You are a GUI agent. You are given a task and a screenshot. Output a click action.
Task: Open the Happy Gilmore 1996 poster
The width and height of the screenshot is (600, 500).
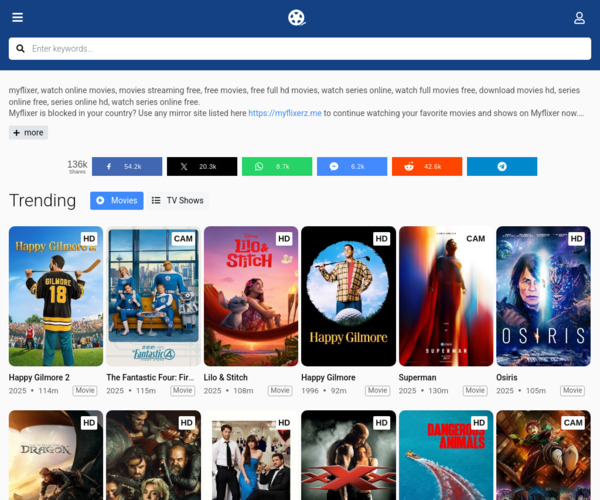(349, 296)
